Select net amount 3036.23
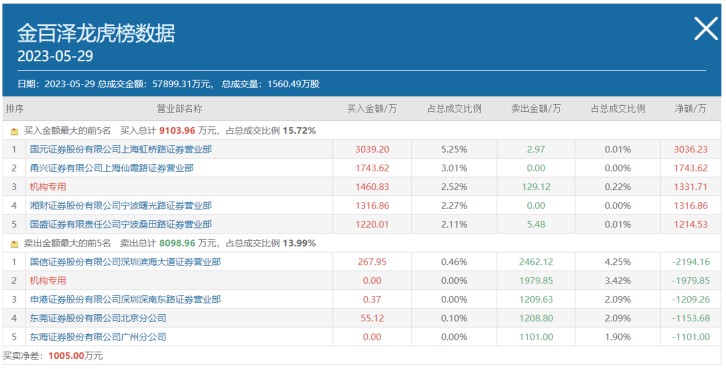Viewport: 726px width, 369px height. tap(690, 150)
